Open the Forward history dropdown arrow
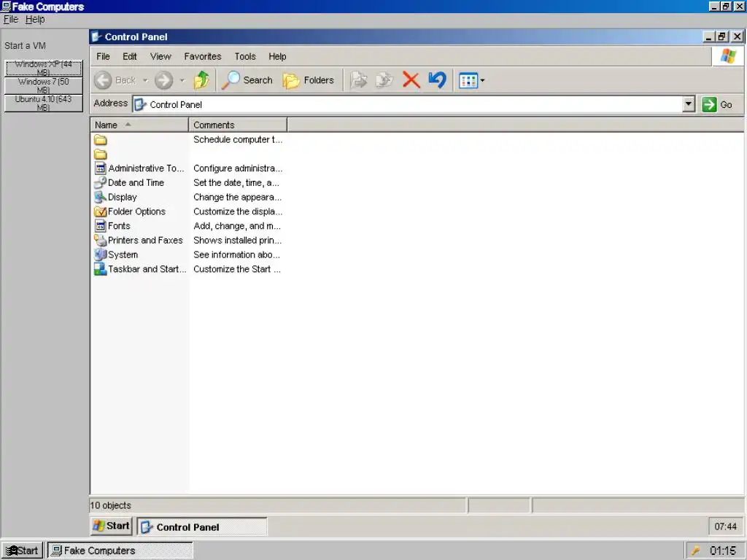This screenshot has height=560, width=747. [x=182, y=80]
